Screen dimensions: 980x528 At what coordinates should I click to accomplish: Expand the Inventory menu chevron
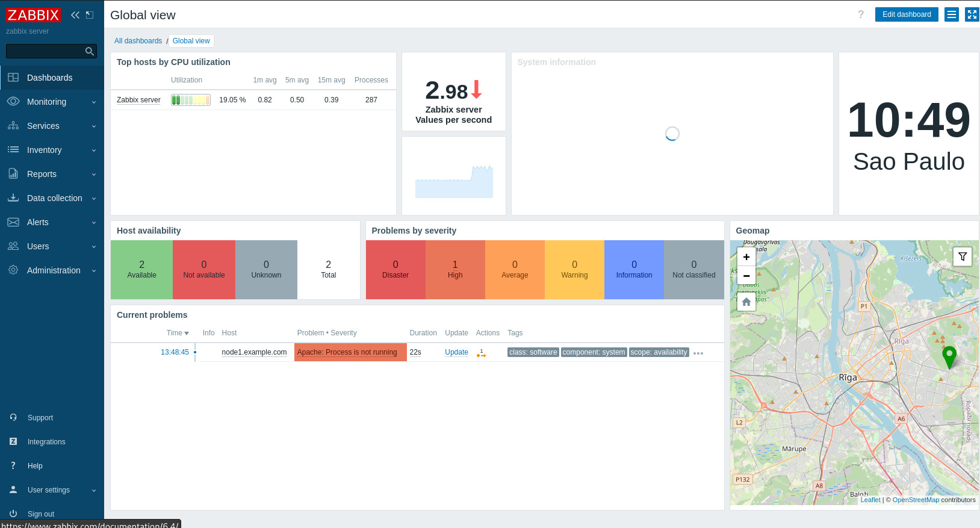94,151
